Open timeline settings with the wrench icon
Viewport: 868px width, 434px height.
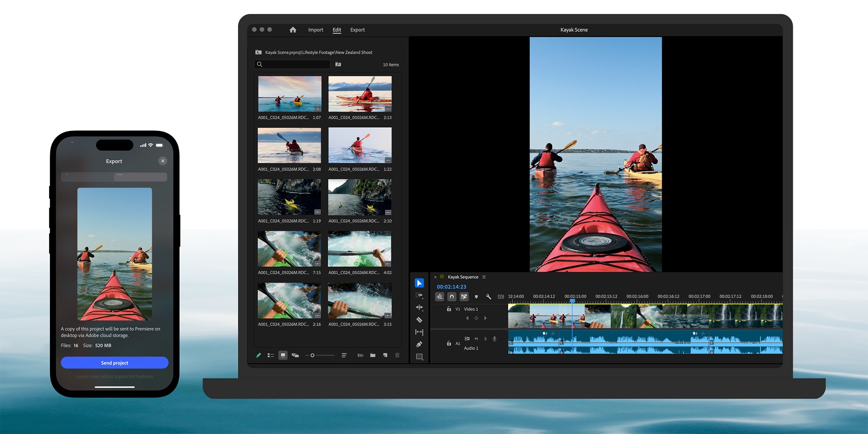pos(489,296)
